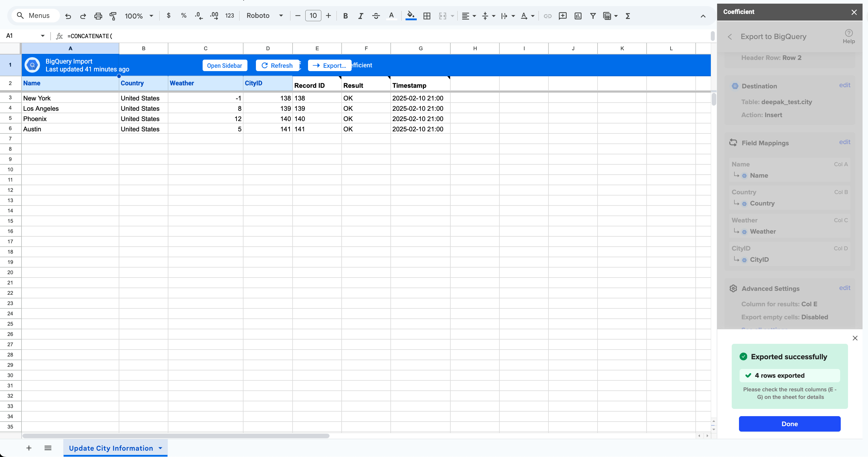Click the create filter icon
The height and width of the screenshot is (457, 868).
click(593, 16)
